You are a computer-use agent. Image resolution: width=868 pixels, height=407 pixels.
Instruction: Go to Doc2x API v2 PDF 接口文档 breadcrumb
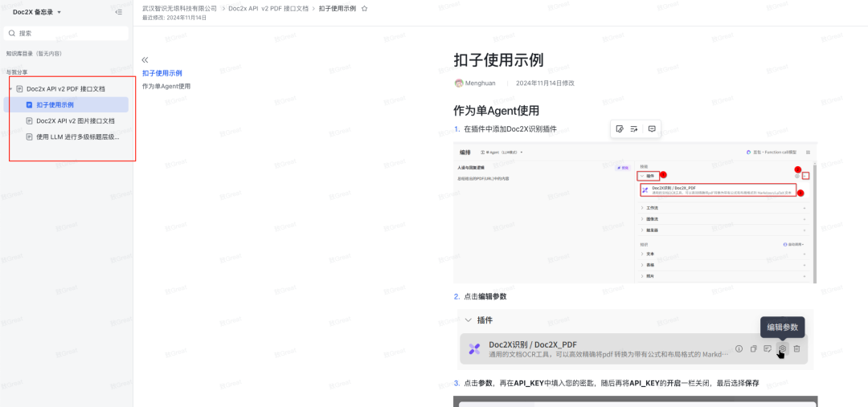click(x=268, y=9)
